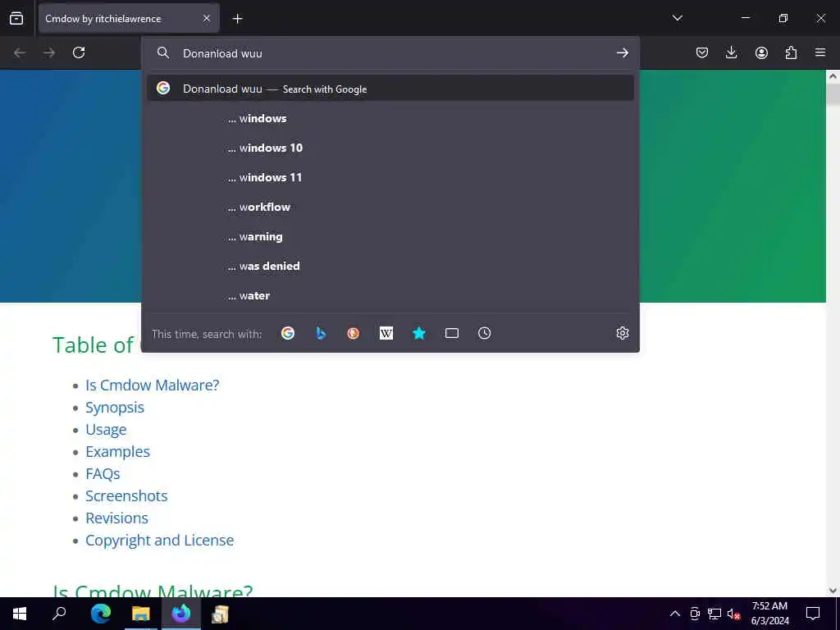Open the Examples link

[x=118, y=452]
